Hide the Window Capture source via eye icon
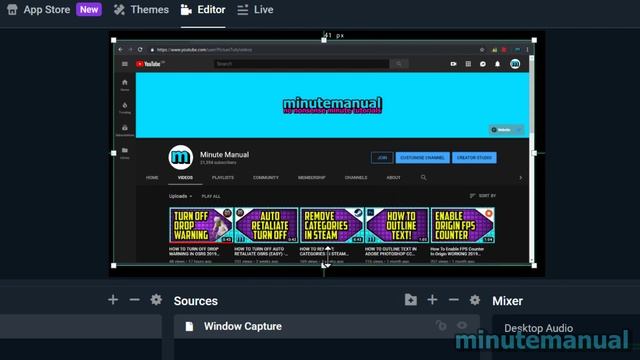Viewport: 640px width, 360px height. 462,325
